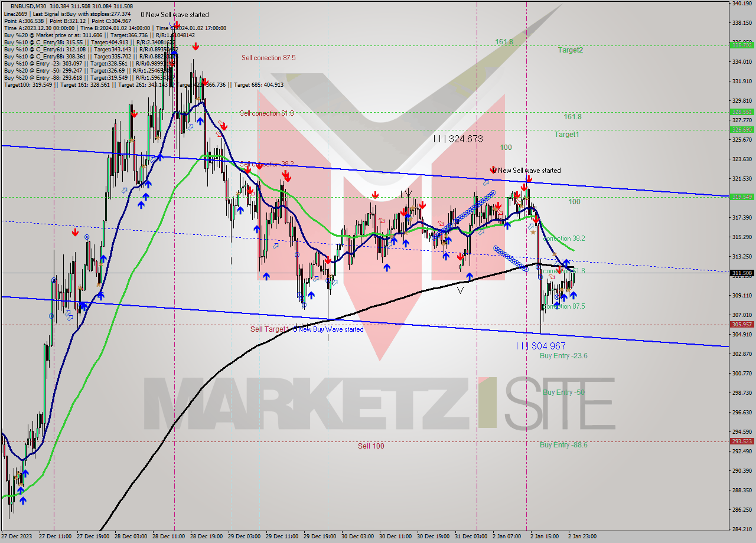
Task: Click the 317.390 price axis label
Action: (x=742, y=218)
